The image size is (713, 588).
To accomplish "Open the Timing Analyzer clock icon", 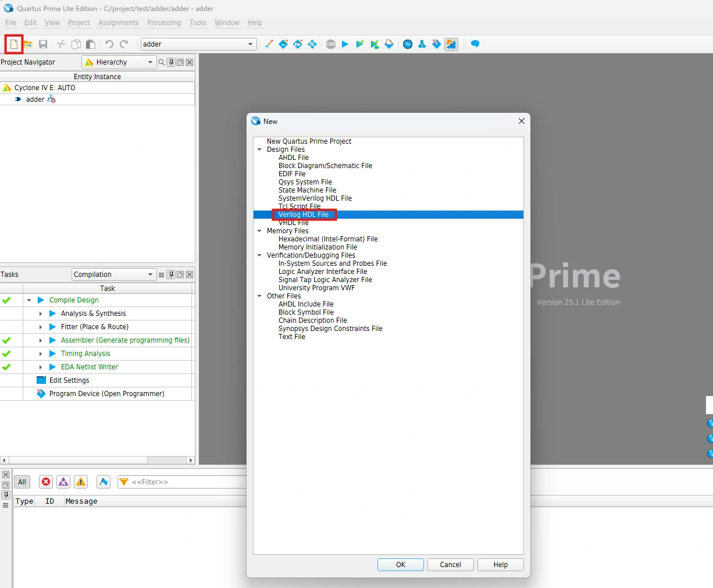I will (x=408, y=44).
